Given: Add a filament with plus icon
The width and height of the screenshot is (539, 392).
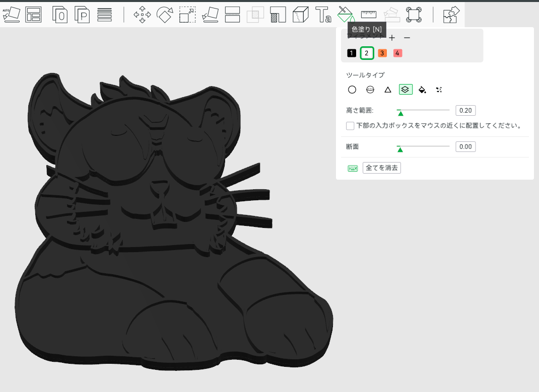Looking at the screenshot, I should 392,38.
